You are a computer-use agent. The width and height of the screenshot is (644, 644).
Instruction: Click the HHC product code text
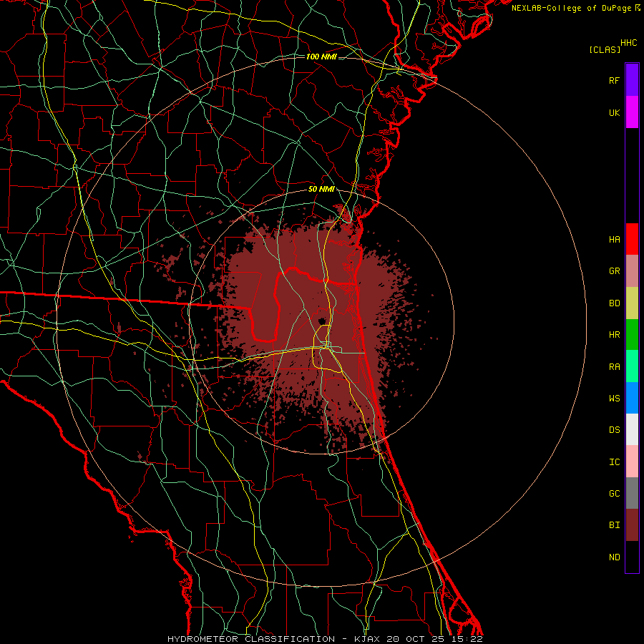point(628,43)
